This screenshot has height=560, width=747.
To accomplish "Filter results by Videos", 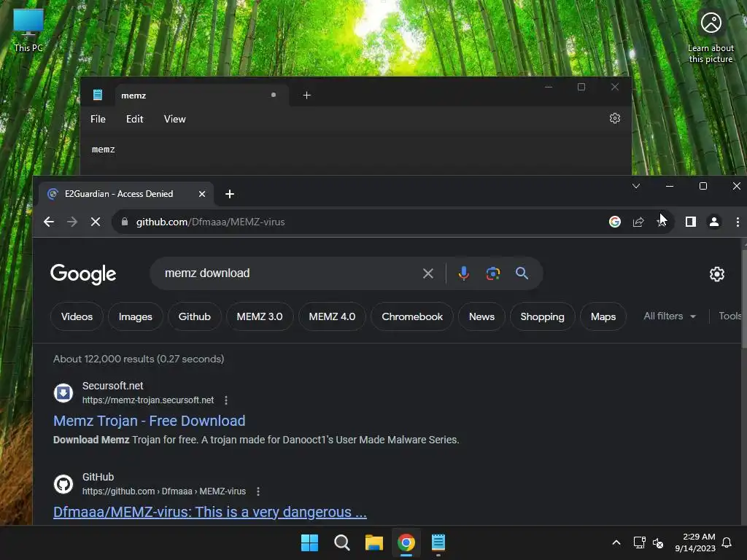I will coord(77,316).
